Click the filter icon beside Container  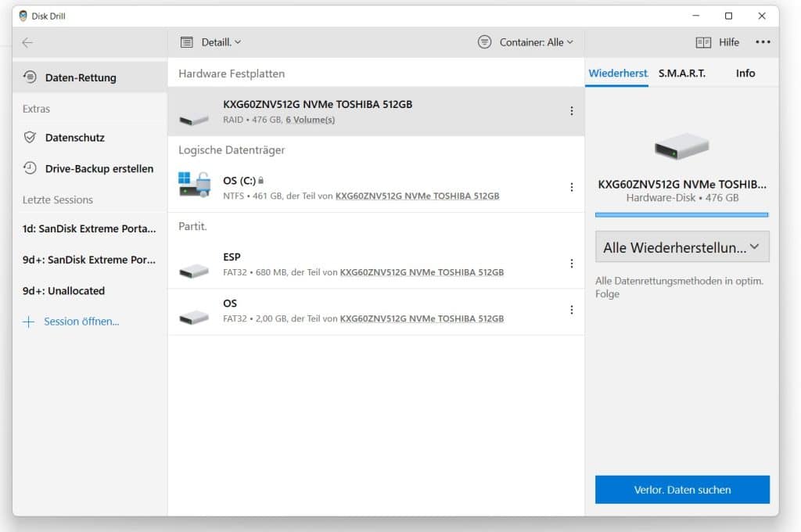[x=484, y=42]
